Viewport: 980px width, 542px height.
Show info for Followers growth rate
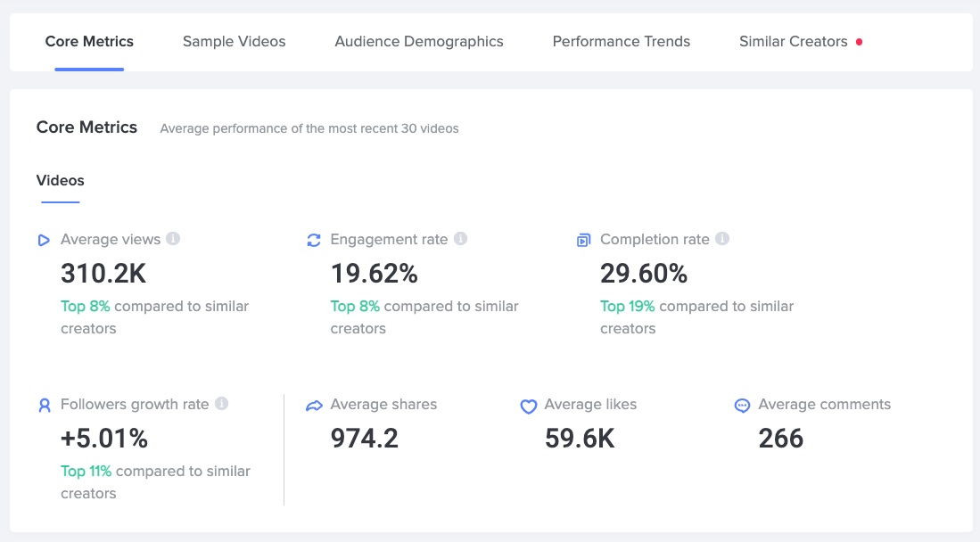[x=222, y=404]
